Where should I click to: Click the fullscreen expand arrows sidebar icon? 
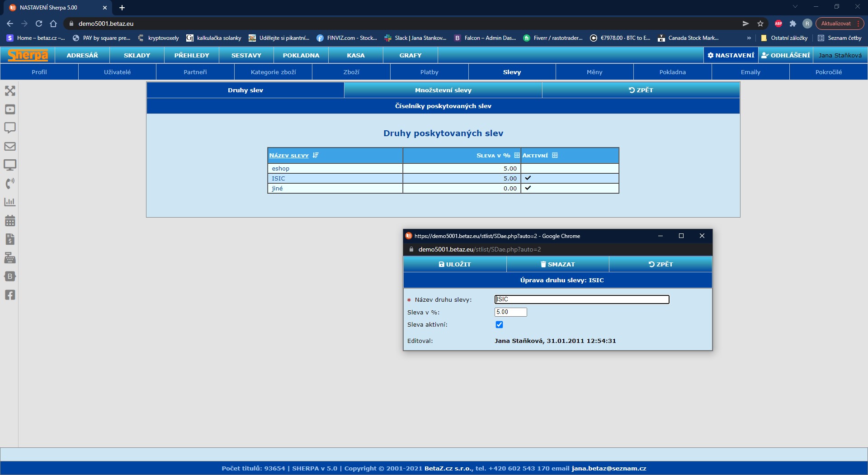tap(10, 91)
